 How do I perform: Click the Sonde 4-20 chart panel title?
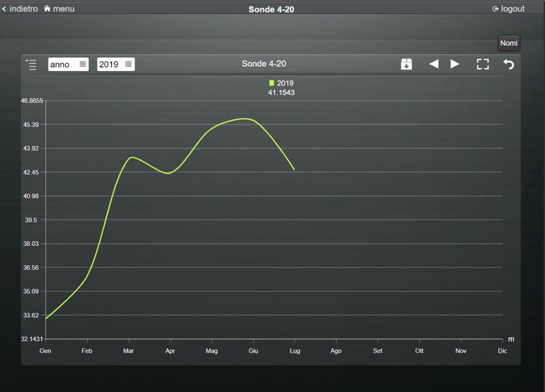pyautogui.click(x=264, y=64)
